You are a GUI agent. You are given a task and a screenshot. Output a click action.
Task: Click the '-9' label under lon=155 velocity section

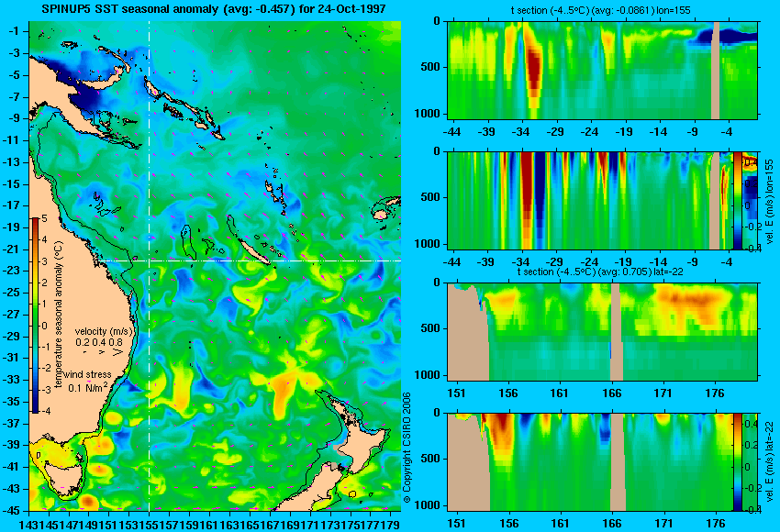click(694, 262)
